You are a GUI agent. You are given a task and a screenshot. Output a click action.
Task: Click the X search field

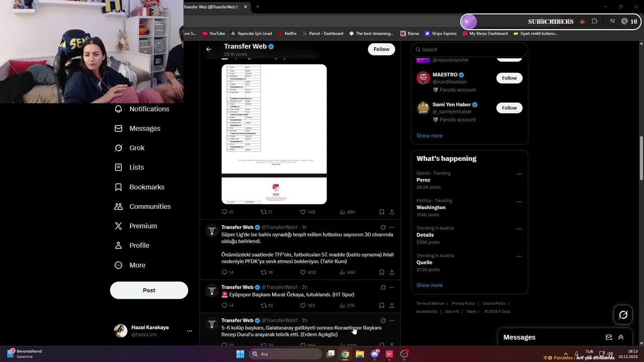469,49
